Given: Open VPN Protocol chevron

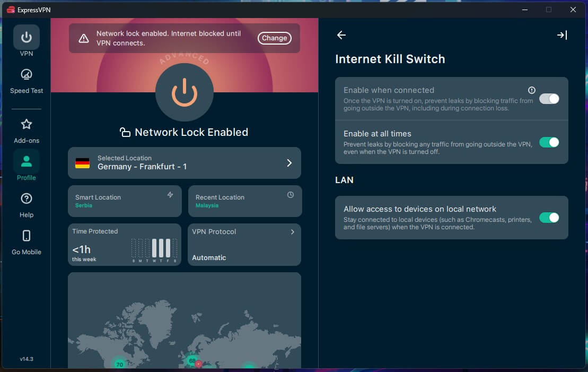Looking at the screenshot, I should [293, 232].
